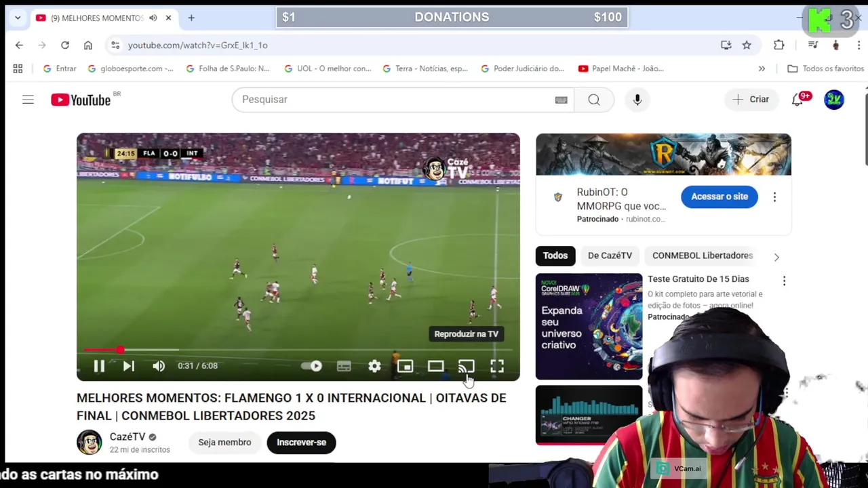868x488 pixels.
Task: Open the CazéTV channel name link
Action: (127, 437)
